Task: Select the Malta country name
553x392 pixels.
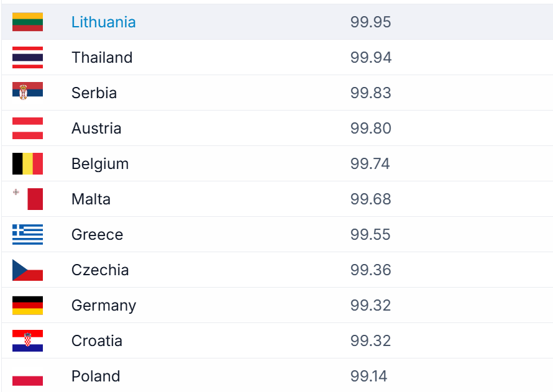Action: click(x=91, y=199)
